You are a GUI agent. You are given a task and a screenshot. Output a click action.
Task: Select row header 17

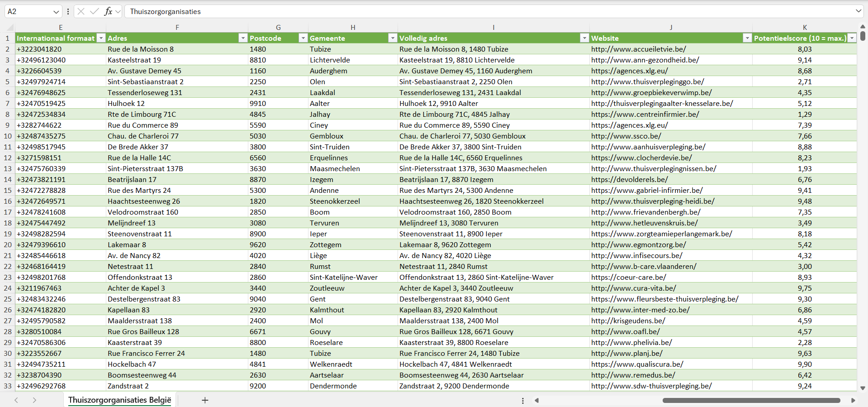pyautogui.click(x=8, y=212)
